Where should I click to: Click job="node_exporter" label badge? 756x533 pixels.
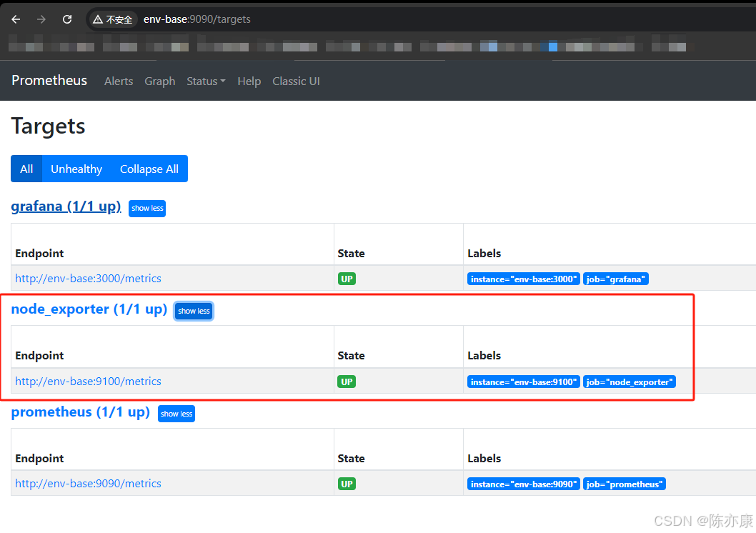coord(630,382)
